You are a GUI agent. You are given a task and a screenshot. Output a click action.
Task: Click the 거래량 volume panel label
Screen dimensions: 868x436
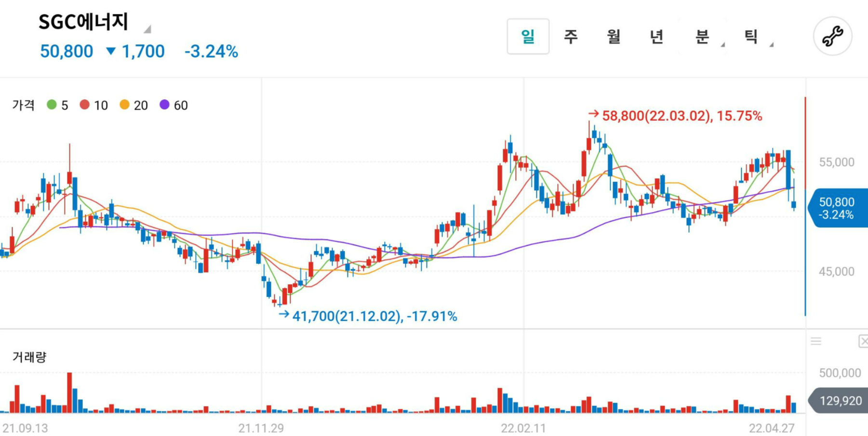(x=29, y=357)
